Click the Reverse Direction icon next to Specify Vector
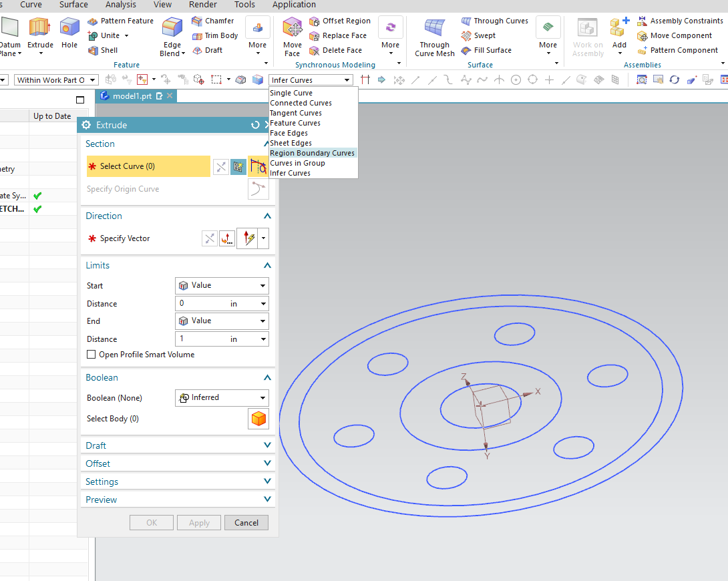728x581 pixels. [210, 238]
